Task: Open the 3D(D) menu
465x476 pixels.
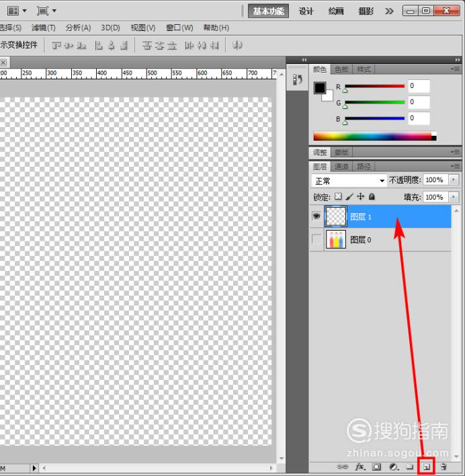Action: coord(110,28)
